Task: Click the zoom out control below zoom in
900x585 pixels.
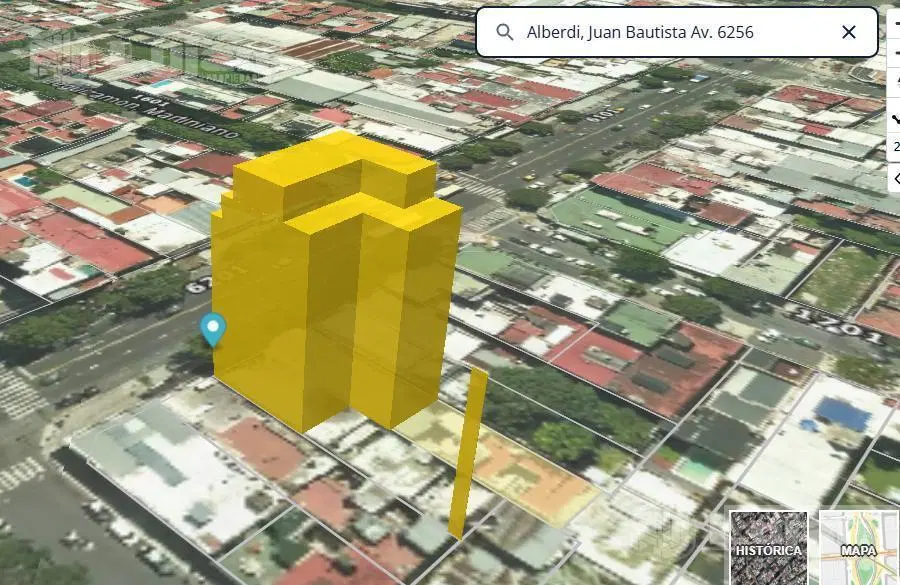Action: [895, 53]
